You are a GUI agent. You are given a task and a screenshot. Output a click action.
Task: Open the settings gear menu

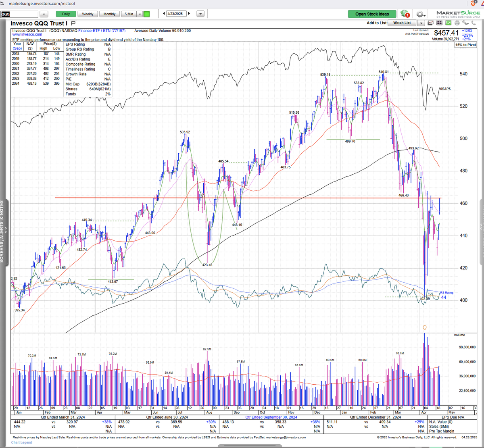coord(421,14)
